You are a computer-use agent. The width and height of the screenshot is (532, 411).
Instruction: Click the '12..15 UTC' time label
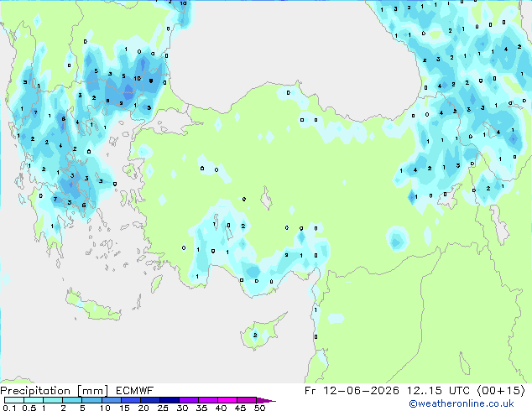[438, 391]
